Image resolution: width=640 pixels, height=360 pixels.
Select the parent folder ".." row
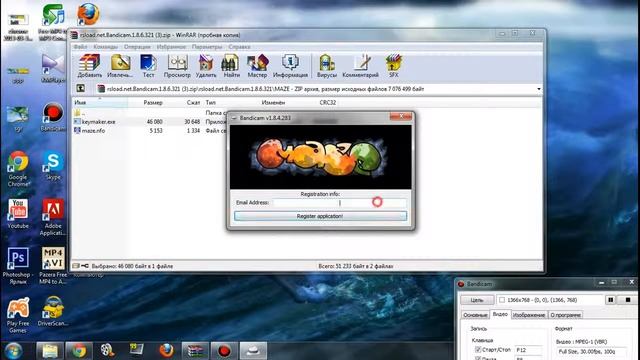(x=149, y=113)
